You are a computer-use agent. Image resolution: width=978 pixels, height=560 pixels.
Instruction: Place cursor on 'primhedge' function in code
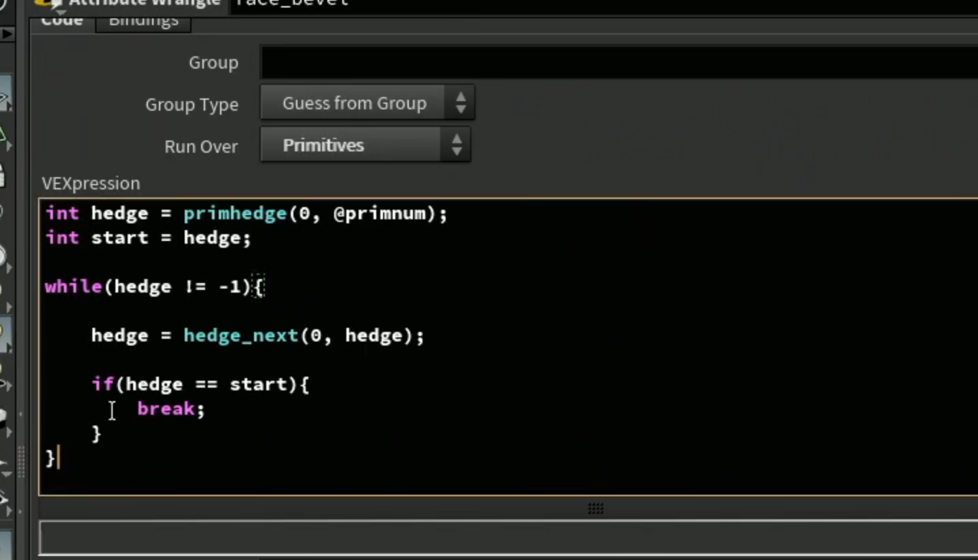click(235, 214)
